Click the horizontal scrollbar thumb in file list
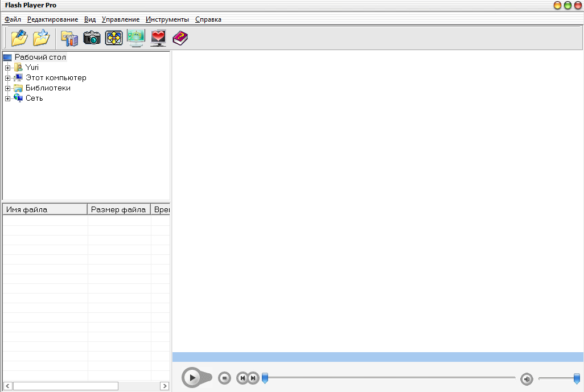584x392 pixels. pyautogui.click(x=65, y=386)
